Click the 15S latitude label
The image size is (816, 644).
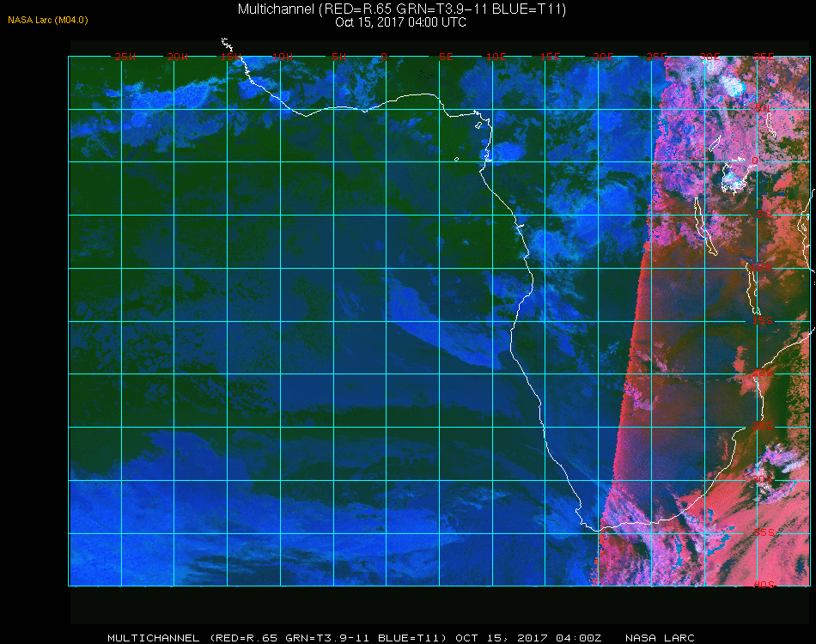[763, 320]
